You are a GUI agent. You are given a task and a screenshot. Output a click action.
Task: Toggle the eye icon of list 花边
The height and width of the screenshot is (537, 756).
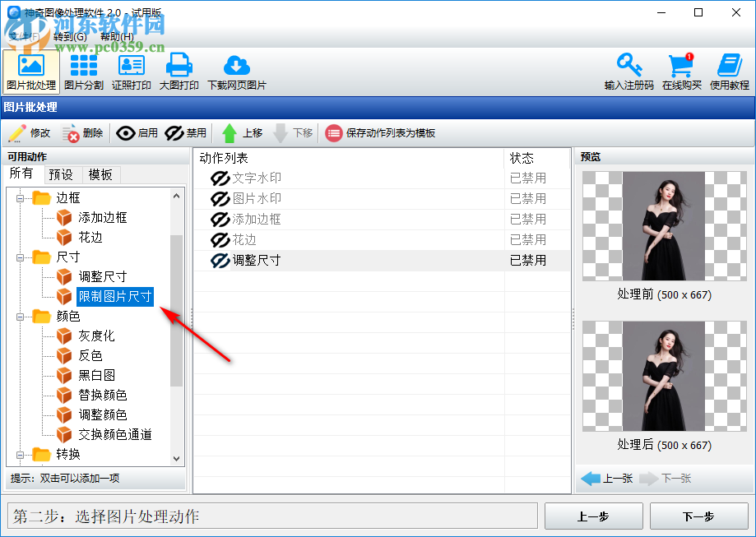point(220,240)
